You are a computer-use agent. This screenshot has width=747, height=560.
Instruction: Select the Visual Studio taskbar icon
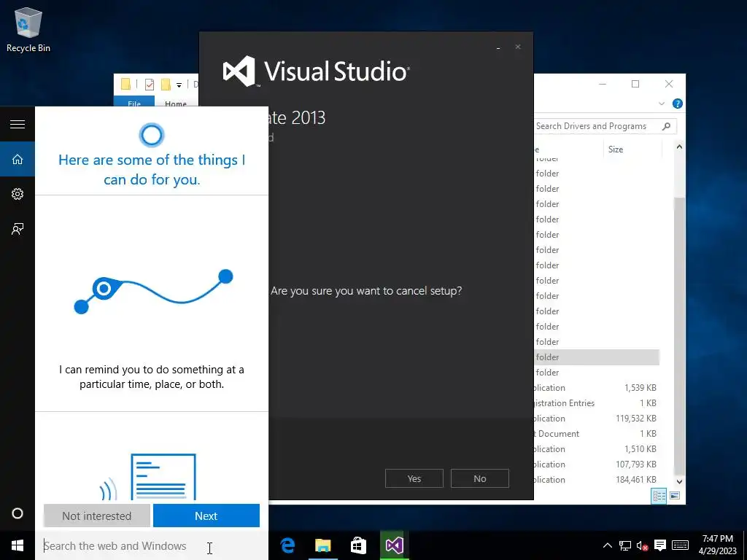coord(394,545)
